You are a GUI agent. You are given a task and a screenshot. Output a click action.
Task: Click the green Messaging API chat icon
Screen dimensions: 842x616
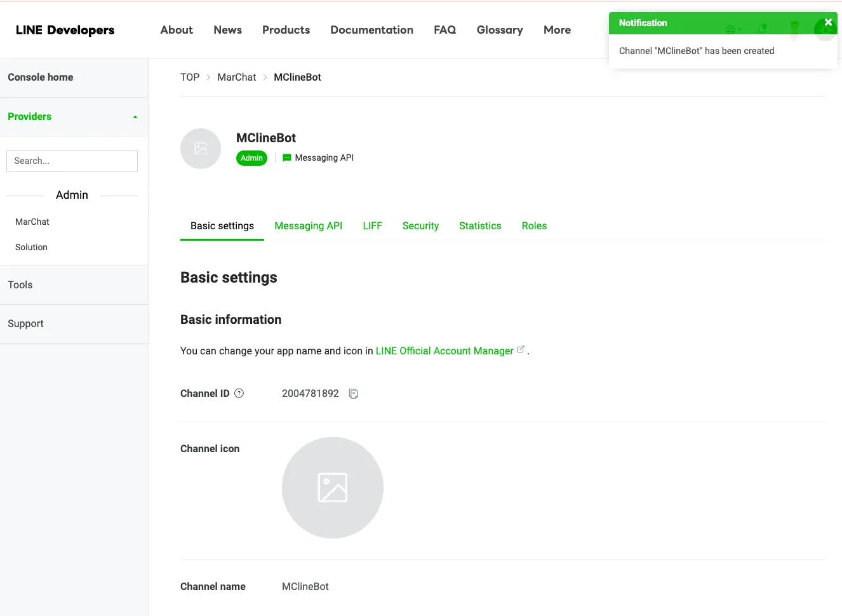tap(287, 157)
